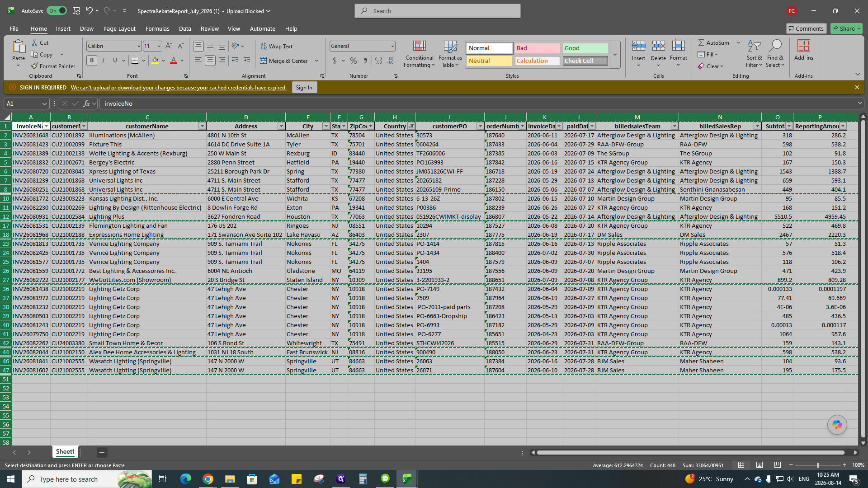
Task: Switch to the Formulas tab
Action: click(157, 28)
